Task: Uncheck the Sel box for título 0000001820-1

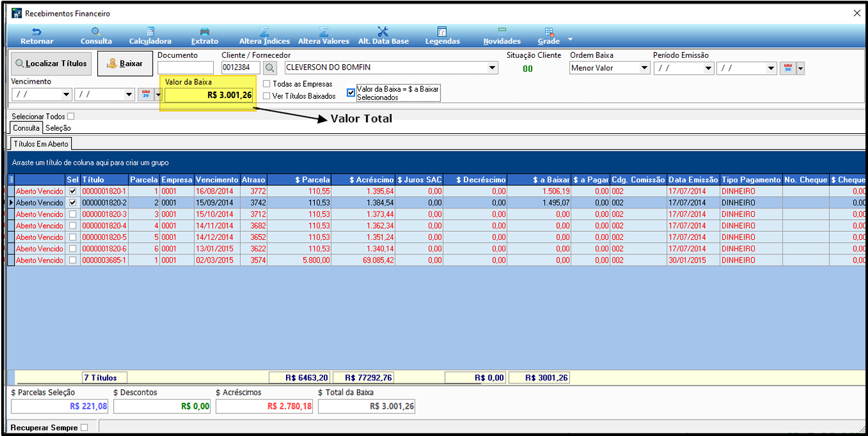Action: pos(73,191)
